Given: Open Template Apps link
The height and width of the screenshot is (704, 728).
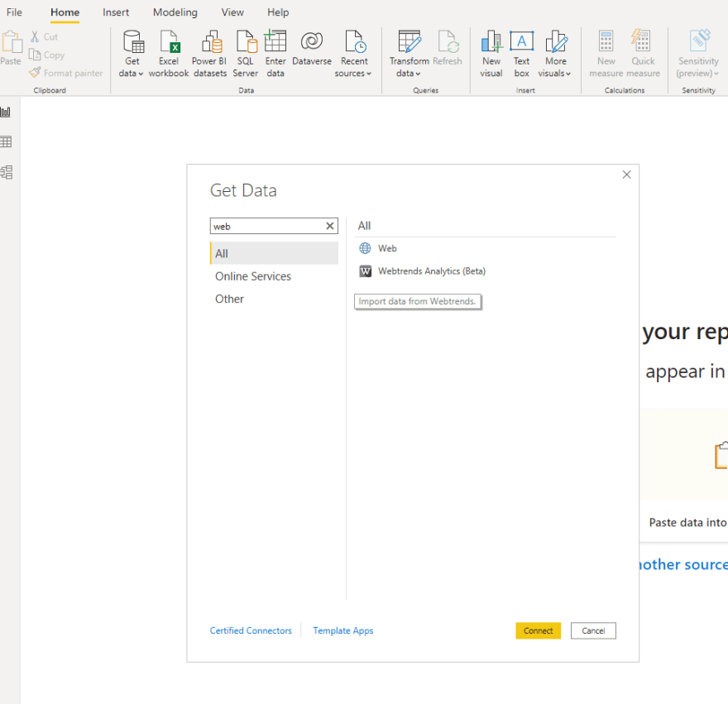Looking at the screenshot, I should tap(343, 630).
